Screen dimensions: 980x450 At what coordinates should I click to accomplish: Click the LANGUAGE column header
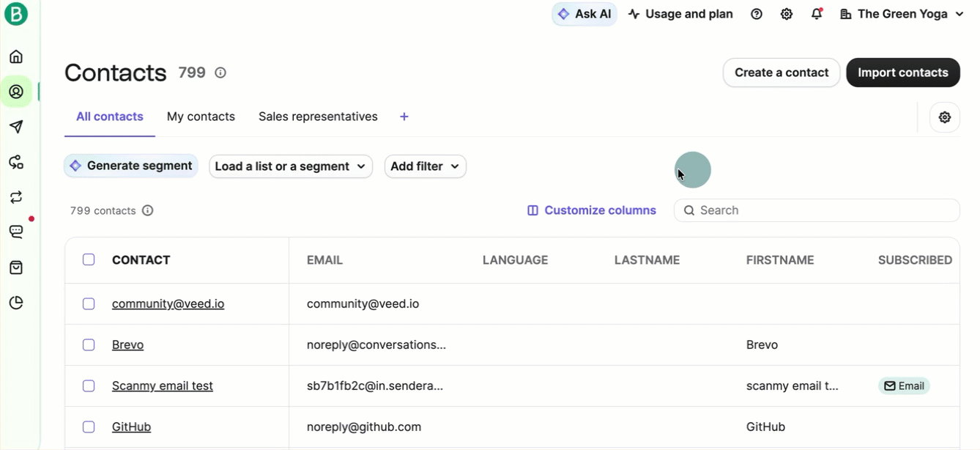tap(515, 260)
